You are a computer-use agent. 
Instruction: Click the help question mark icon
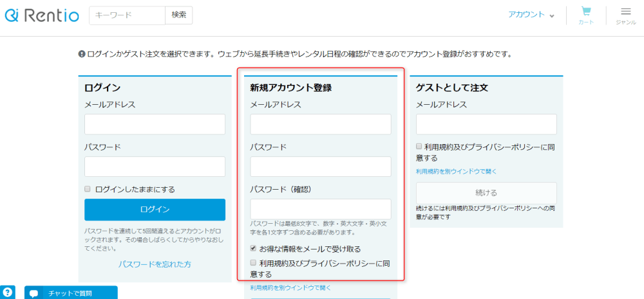pyautogui.click(x=7, y=293)
